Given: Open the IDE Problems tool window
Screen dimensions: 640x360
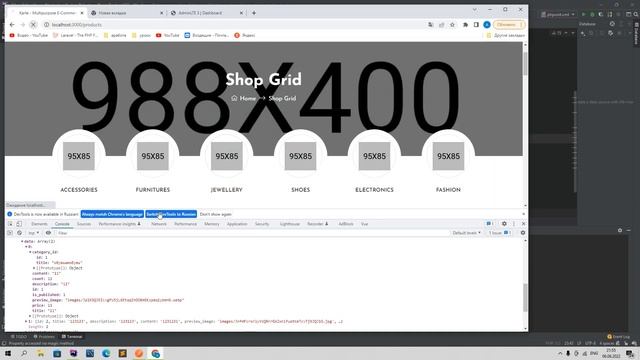Looking at the screenshot, I should [44, 337].
